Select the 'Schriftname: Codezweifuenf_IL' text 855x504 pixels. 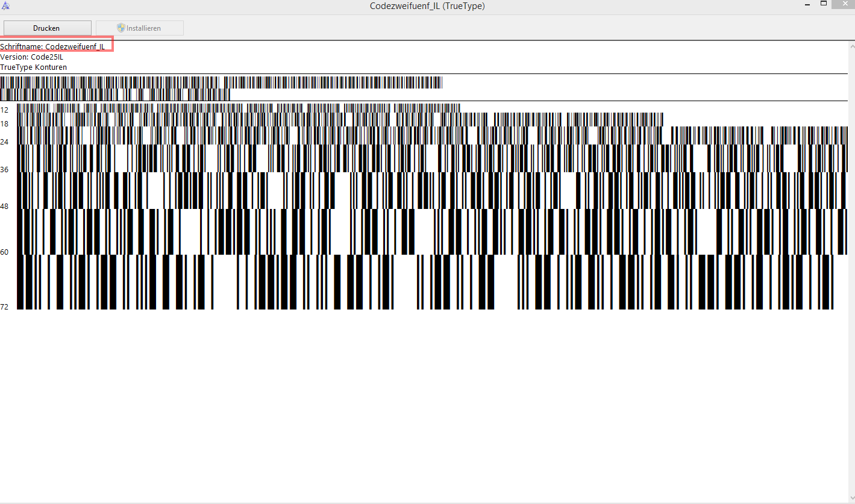pos(52,46)
